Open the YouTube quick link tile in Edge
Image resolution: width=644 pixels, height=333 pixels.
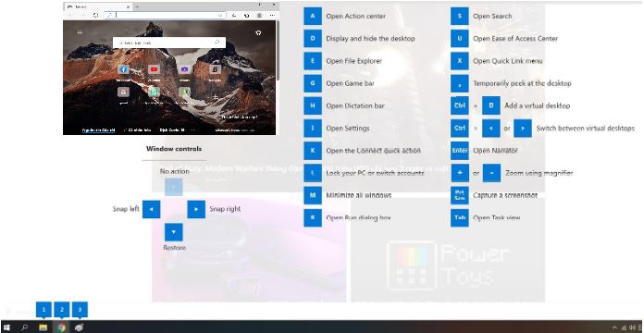pyautogui.click(x=154, y=69)
